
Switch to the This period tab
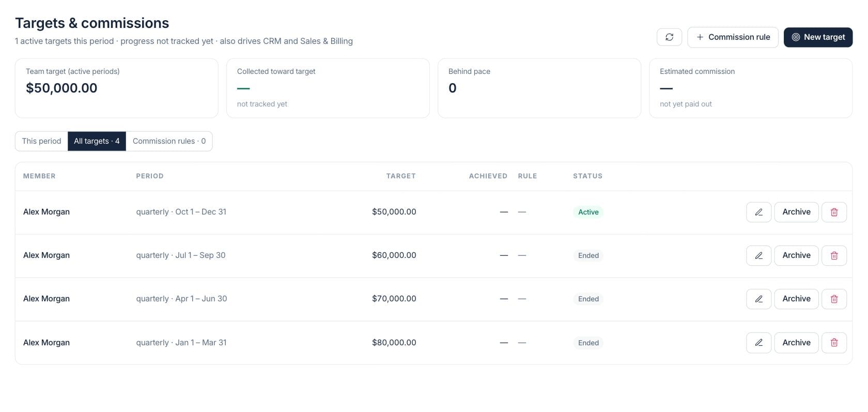tap(41, 141)
